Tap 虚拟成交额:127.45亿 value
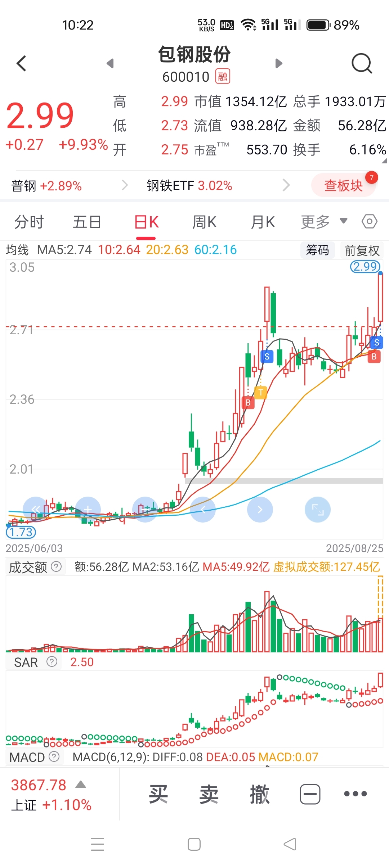Image resolution: width=389 pixels, height=868 pixels. [x=326, y=567]
